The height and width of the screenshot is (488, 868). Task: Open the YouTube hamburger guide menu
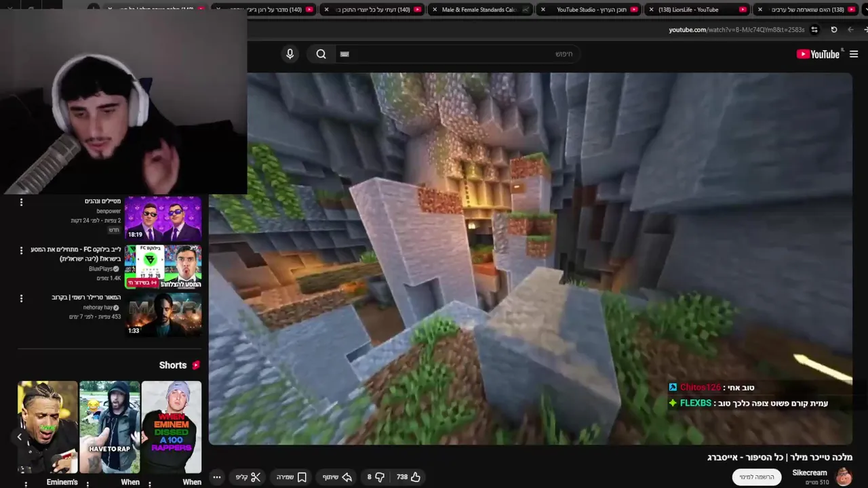click(854, 54)
